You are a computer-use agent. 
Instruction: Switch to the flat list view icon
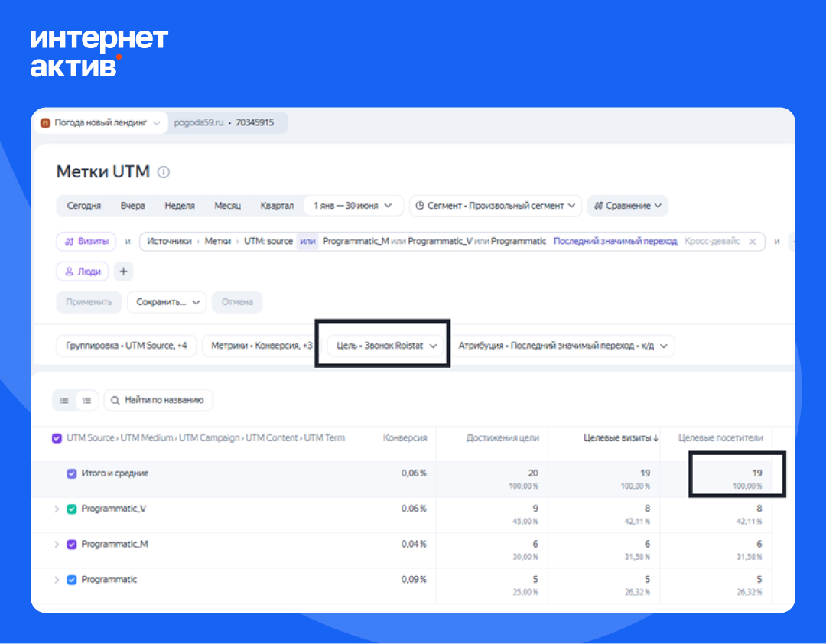64,401
